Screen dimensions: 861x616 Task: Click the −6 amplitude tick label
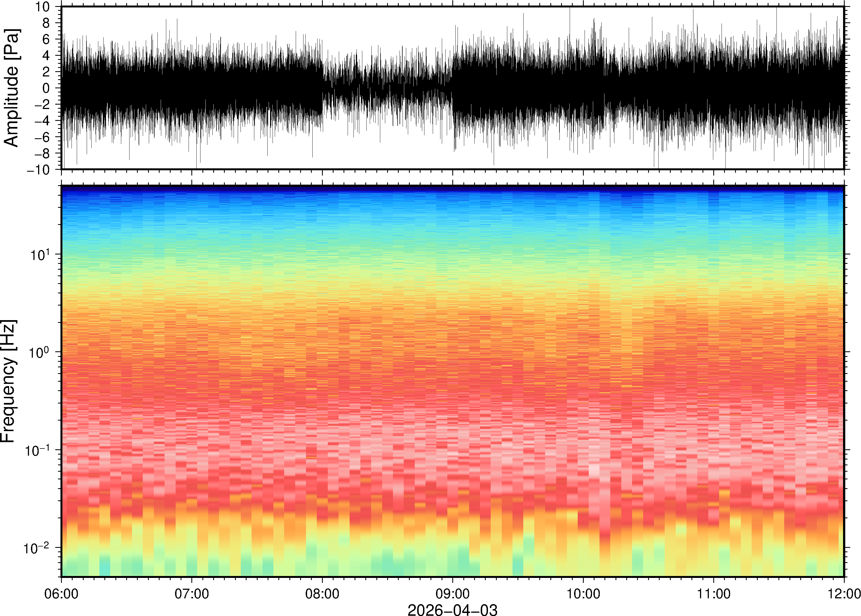point(42,137)
